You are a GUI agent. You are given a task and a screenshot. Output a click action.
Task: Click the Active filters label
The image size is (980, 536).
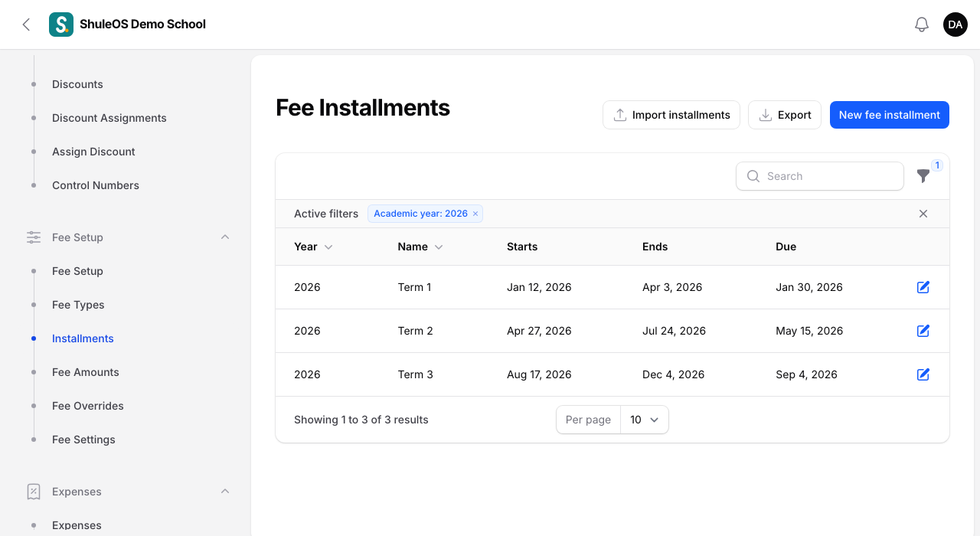click(326, 214)
